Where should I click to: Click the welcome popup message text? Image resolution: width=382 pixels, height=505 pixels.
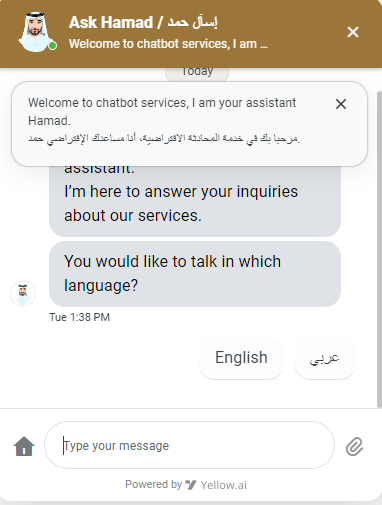[164, 120]
